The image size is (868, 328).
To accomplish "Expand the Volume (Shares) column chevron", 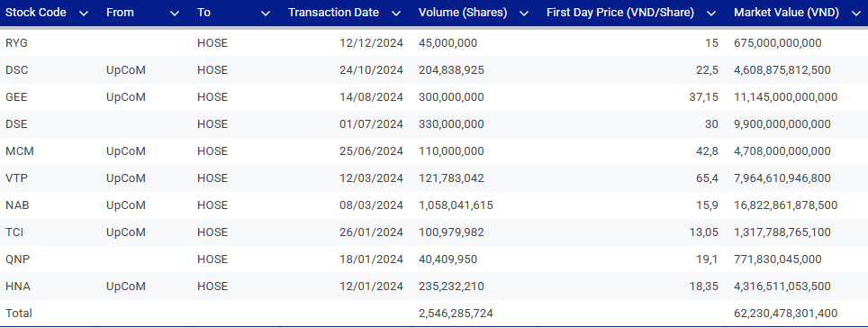I will tap(524, 14).
